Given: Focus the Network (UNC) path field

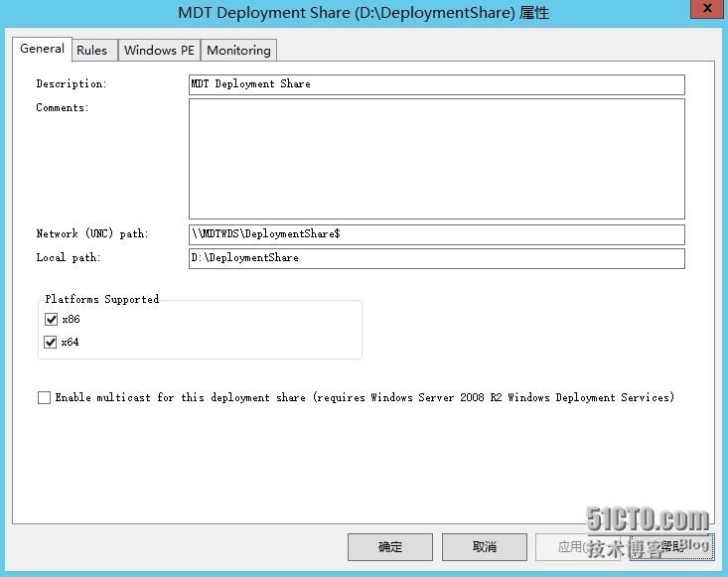Looking at the screenshot, I should coord(436,234).
